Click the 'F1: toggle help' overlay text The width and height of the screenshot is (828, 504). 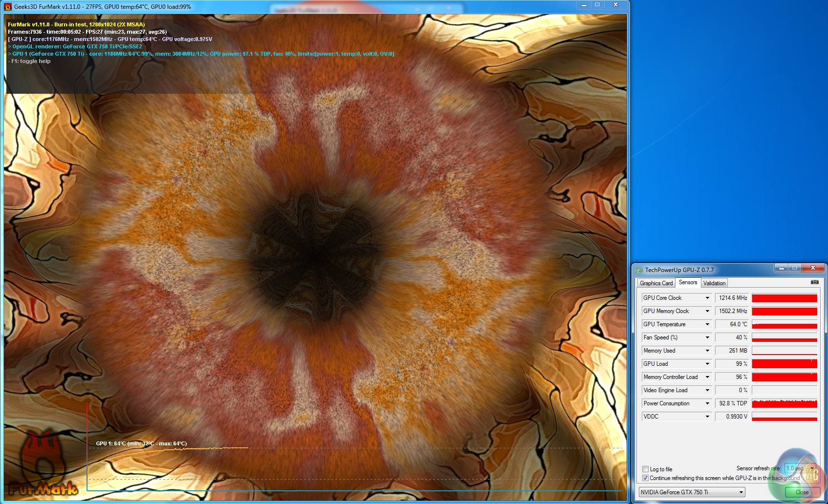pyautogui.click(x=29, y=61)
